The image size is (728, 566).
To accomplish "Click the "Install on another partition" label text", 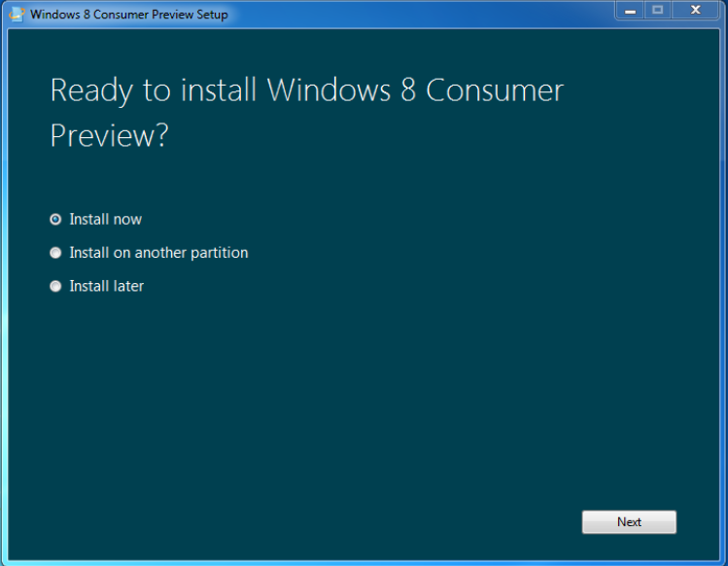I will [158, 253].
